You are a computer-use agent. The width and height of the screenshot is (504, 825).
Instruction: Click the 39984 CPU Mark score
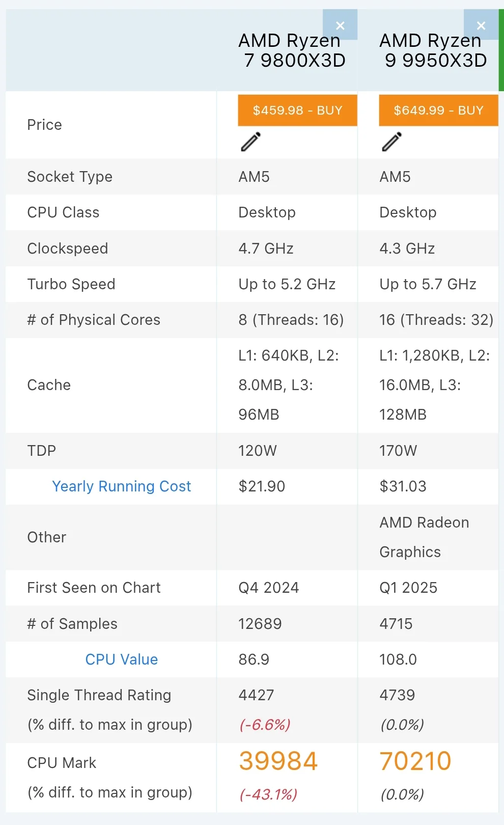[278, 761]
